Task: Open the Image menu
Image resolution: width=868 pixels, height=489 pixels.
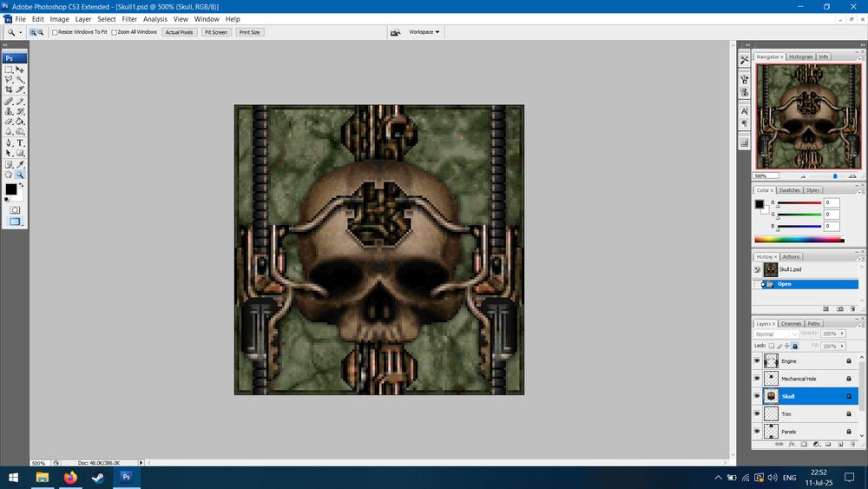Action: pos(59,19)
